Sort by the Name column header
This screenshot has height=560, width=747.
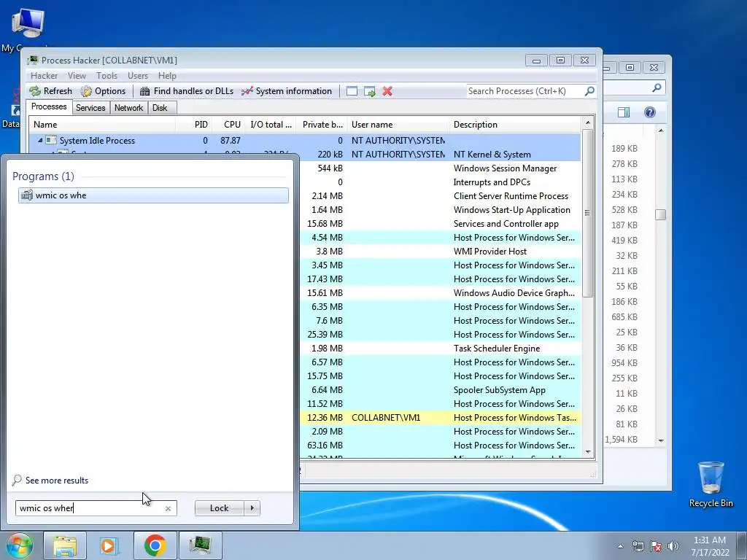pyautogui.click(x=102, y=124)
